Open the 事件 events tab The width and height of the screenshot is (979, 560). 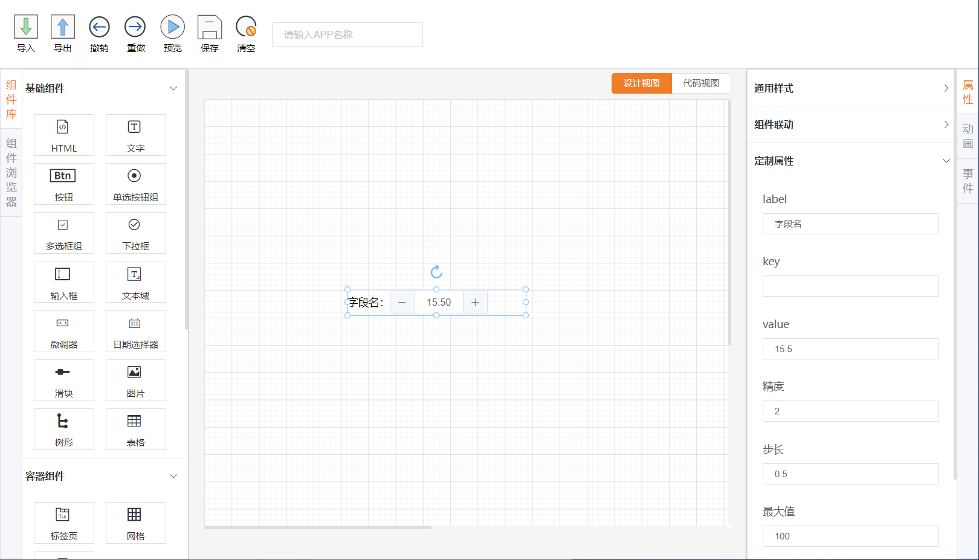(x=968, y=181)
